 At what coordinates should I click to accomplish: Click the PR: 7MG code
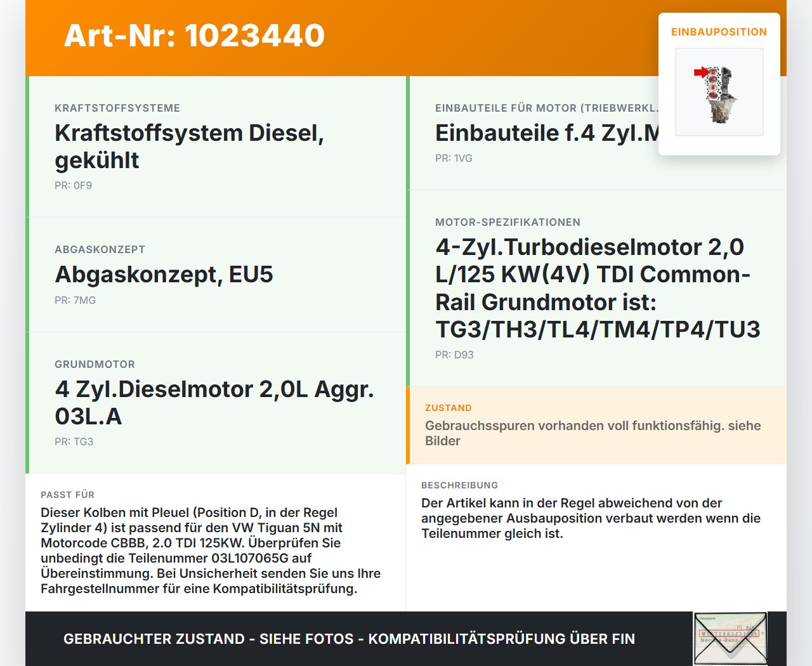coord(75,300)
